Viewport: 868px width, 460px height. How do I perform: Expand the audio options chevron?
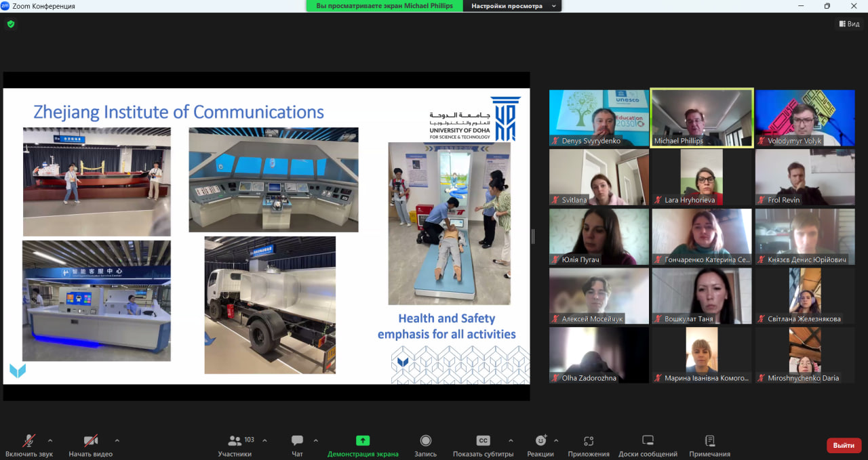(50, 440)
